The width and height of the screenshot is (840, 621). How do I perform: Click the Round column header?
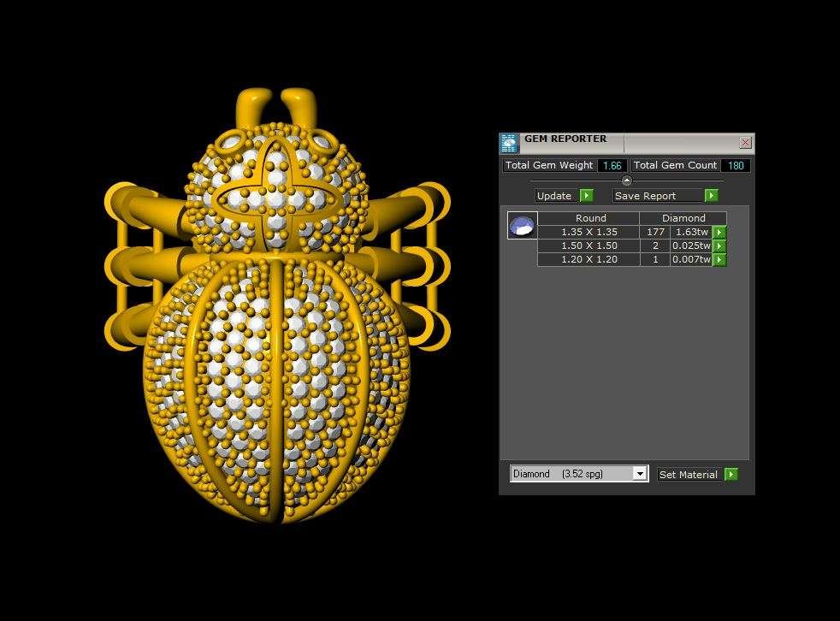tap(590, 218)
